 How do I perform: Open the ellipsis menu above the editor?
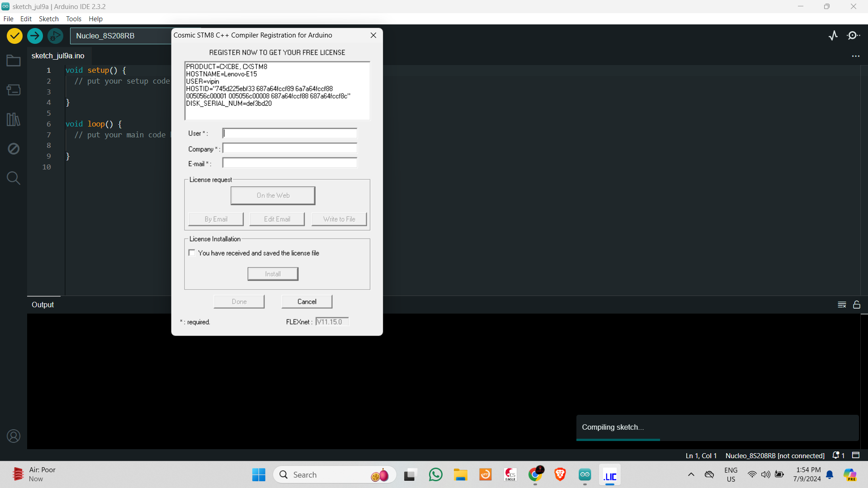click(x=856, y=56)
